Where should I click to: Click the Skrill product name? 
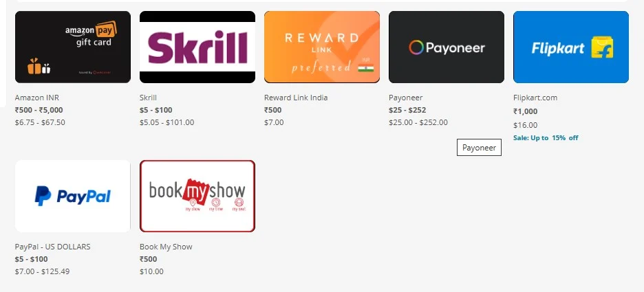tap(148, 98)
